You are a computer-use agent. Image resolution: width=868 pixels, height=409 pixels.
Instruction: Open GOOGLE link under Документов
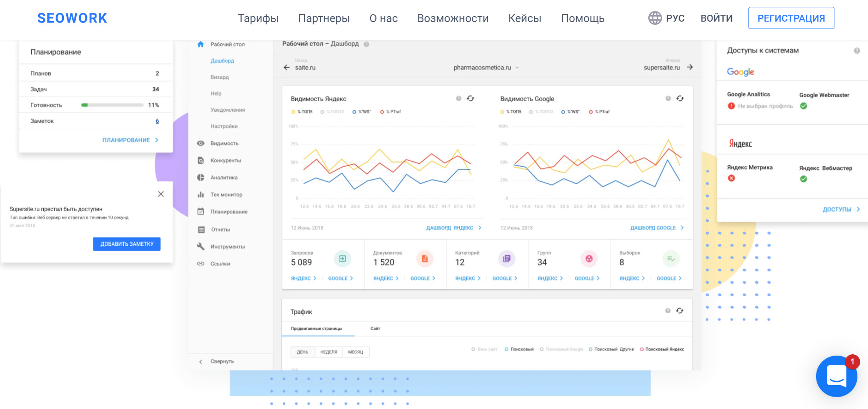click(423, 278)
